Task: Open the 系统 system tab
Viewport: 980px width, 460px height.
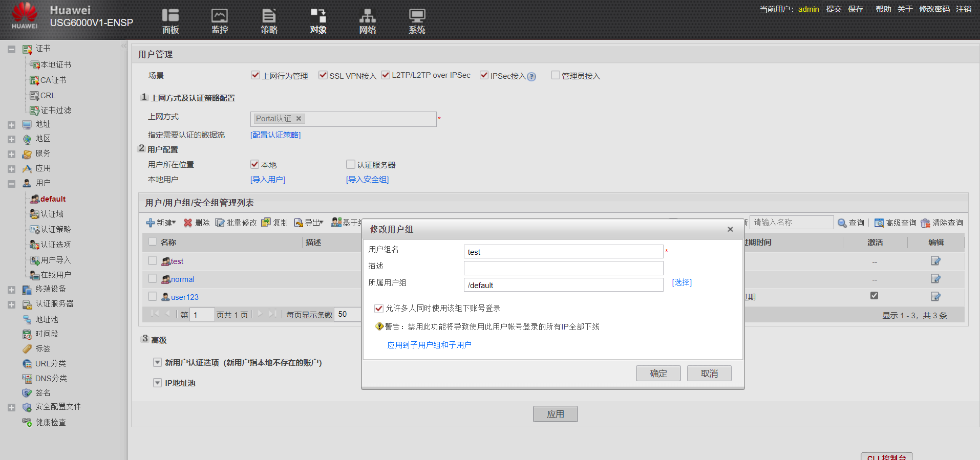Action: coord(417,20)
